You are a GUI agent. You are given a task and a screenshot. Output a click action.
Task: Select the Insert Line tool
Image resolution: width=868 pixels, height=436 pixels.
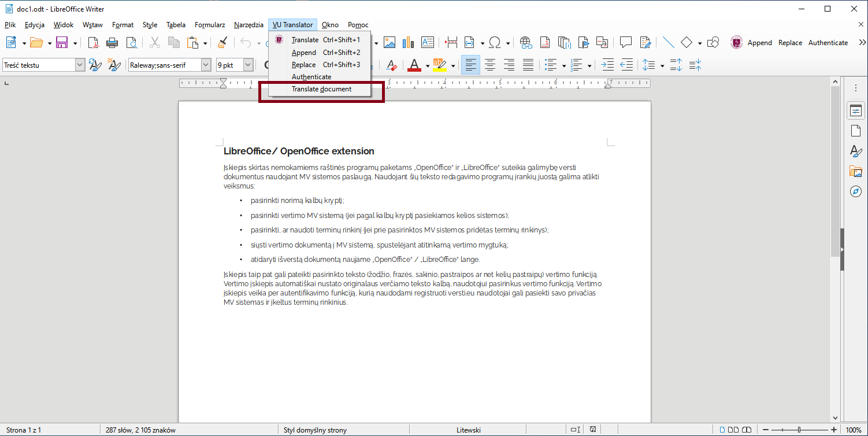click(x=668, y=42)
